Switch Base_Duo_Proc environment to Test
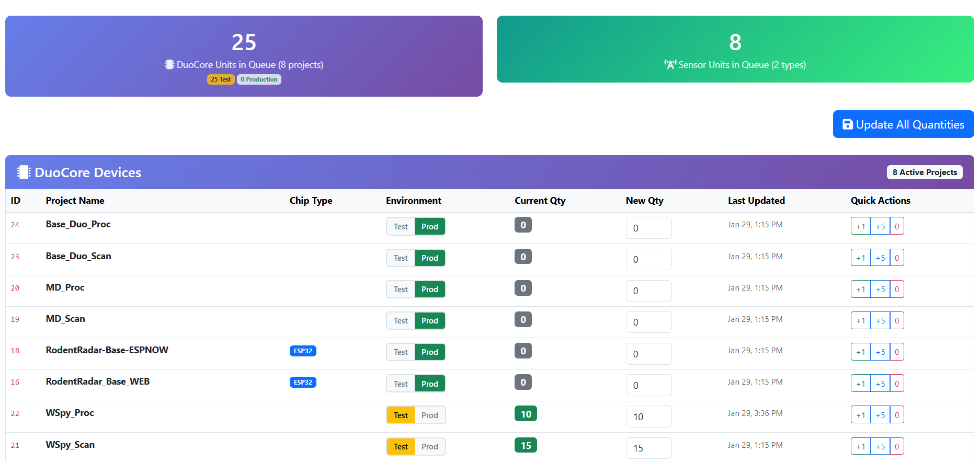The height and width of the screenshot is (463, 980). click(x=401, y=227)
